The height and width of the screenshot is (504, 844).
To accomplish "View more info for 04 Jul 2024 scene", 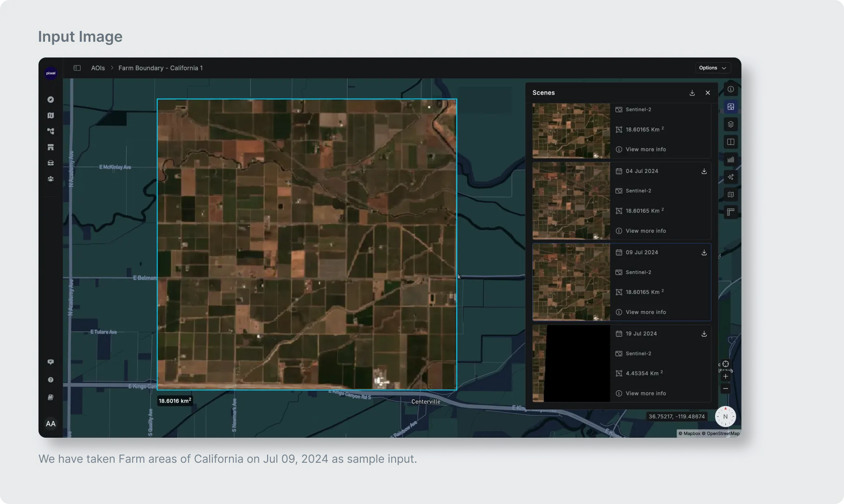I will 641,231.
